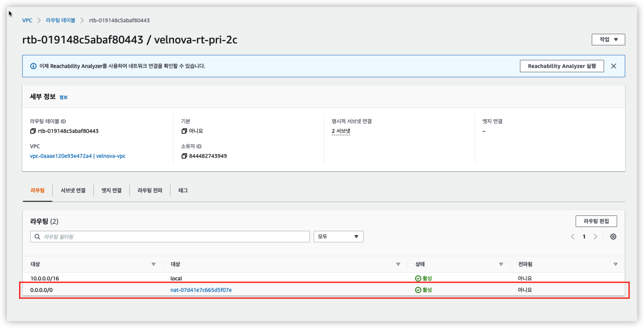Open the 태그 tab
The image size is (644, 328).
pos(183,191)
